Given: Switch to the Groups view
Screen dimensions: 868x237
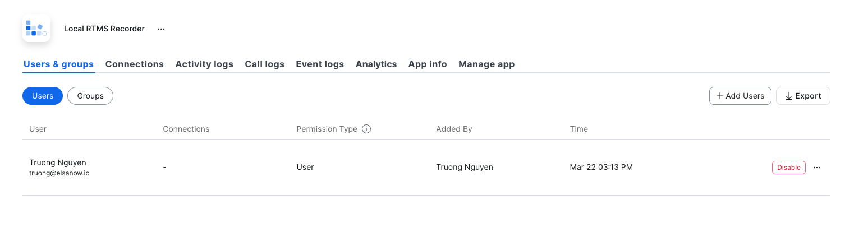Looking at the screenshot, I should (90, 96).
